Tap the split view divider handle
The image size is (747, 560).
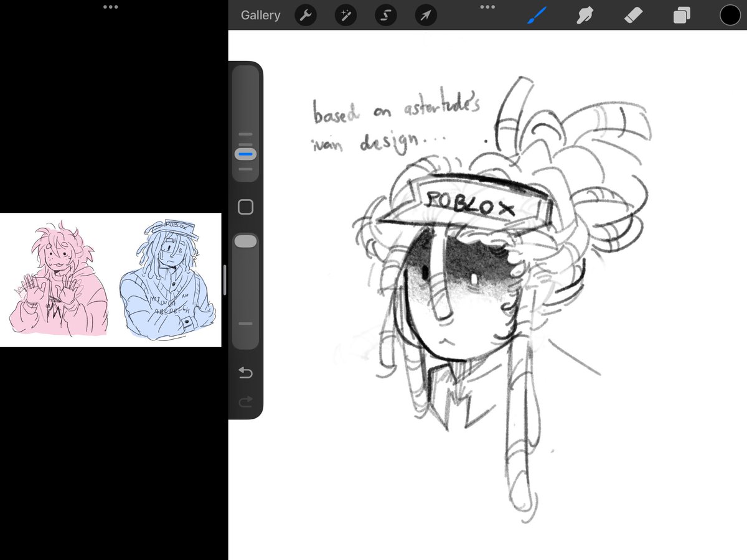[x=225, y=280]
